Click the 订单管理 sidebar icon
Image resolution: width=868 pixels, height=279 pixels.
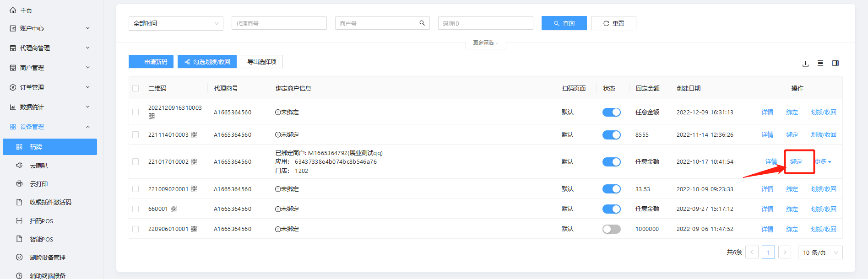(13, 87)
